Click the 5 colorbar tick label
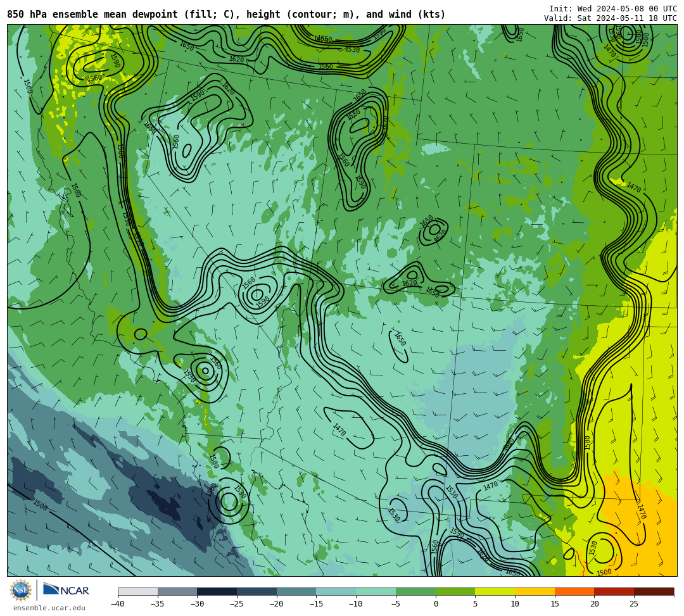The height and width of the screenshot is (616, 684). coord(476,604)
